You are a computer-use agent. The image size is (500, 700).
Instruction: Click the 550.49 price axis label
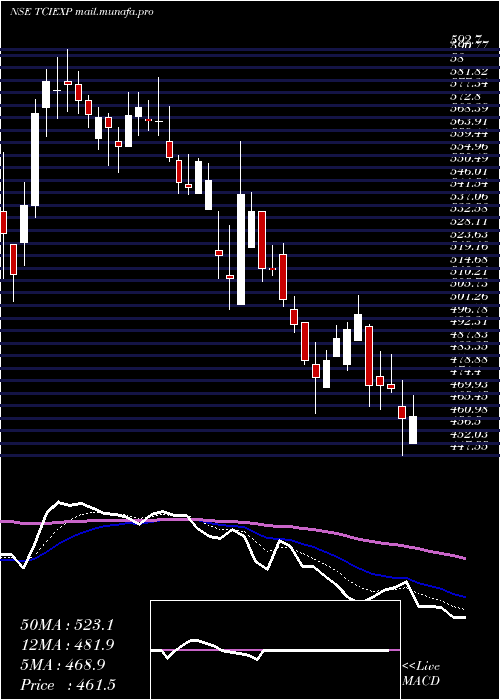tap(469, 159)
